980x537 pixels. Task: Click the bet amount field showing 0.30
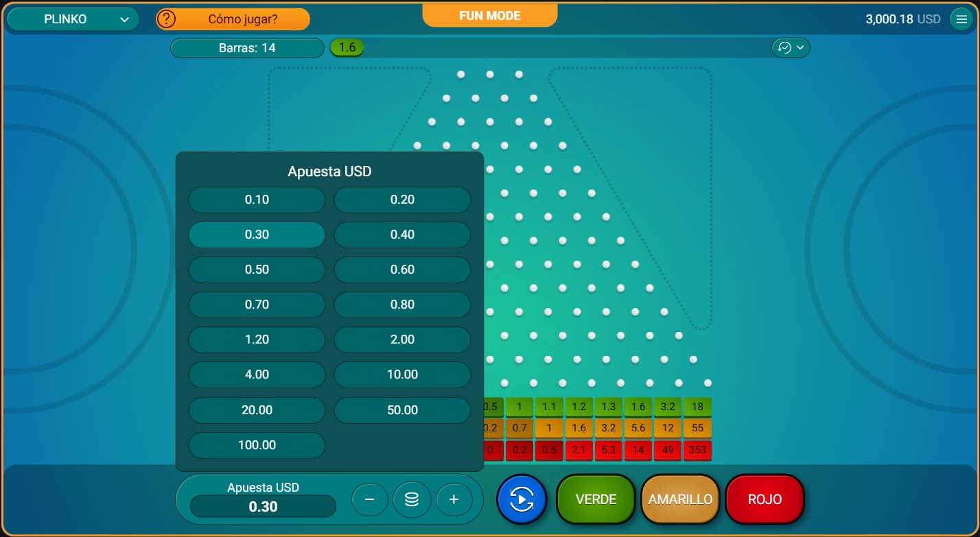coord(263,507)
